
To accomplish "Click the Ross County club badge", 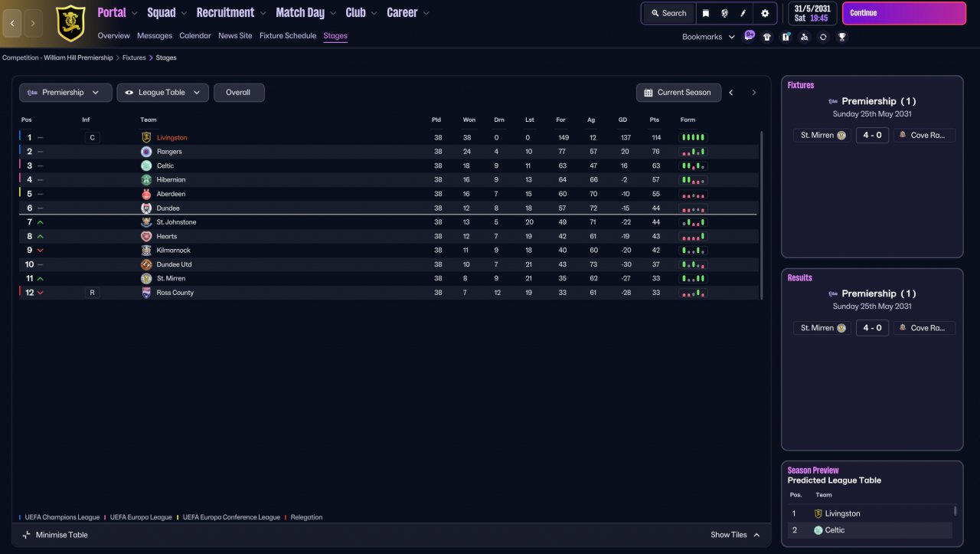I will tap(146, 293).
